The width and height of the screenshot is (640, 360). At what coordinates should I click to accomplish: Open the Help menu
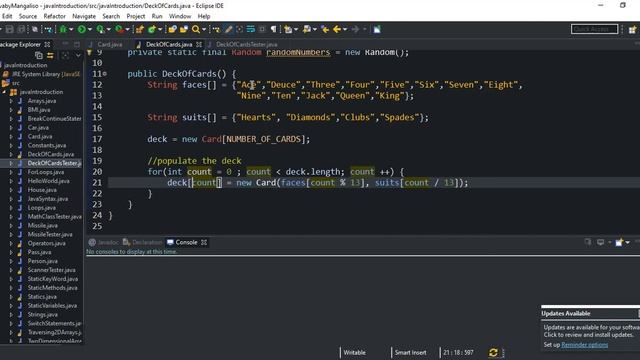(204, 16)
